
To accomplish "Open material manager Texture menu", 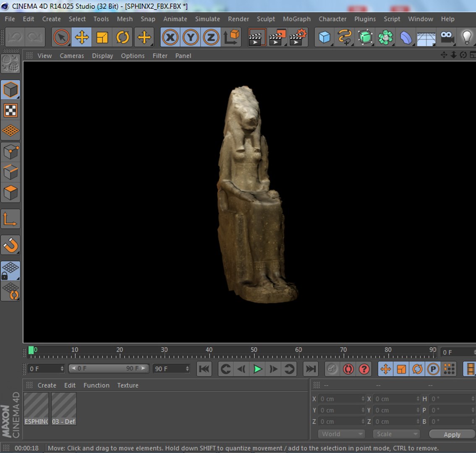I will 128,385.
